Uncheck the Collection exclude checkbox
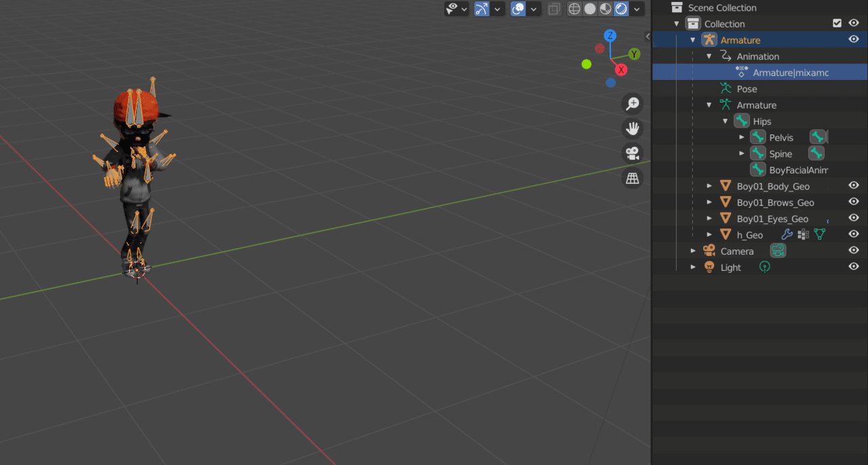Screen dimensions: 868x465 pyautogui.click(x=837, y=23)
